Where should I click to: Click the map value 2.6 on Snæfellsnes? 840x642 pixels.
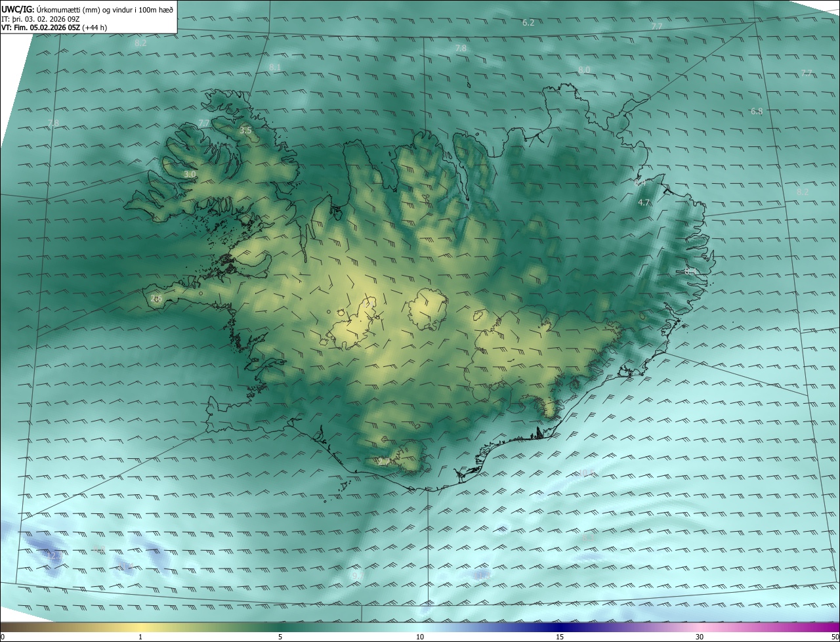(x=156, y=299)
